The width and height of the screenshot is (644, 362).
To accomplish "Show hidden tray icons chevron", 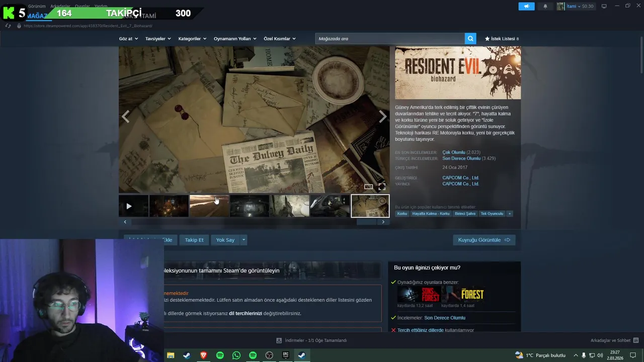I will coord(576,355).
